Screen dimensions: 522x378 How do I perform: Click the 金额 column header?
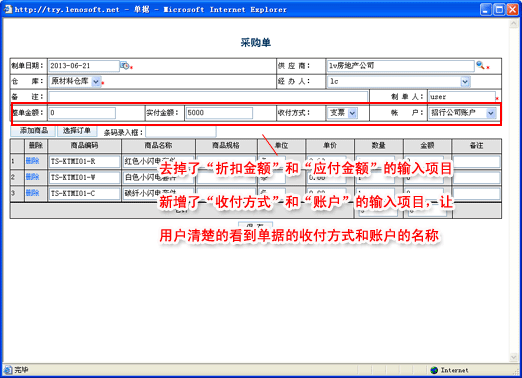pos(427,146)
